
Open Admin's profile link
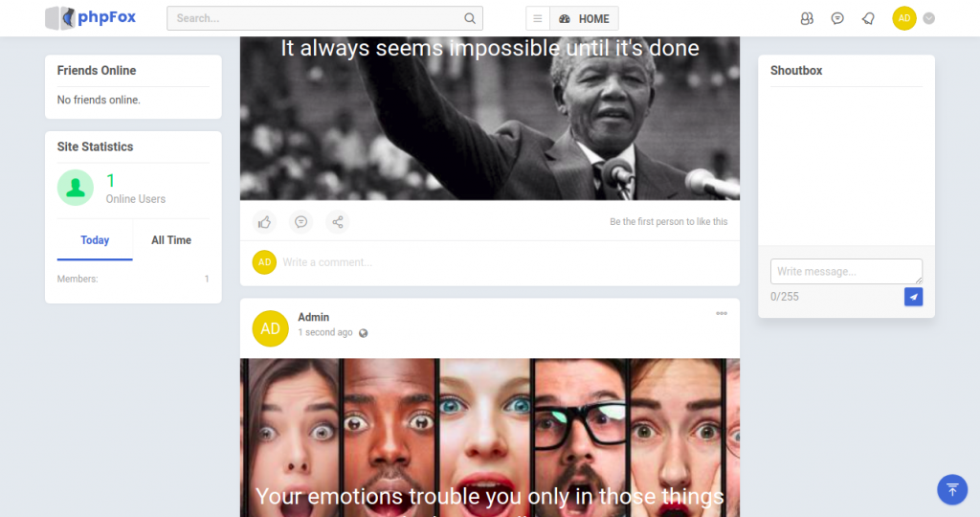coord(313,317)
